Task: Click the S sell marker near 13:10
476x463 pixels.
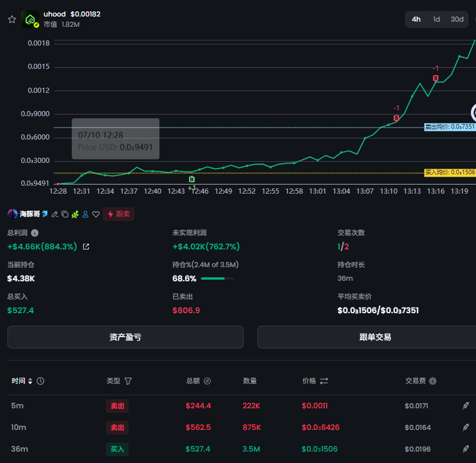Action: pyautogui.click(x=396, y=118)
